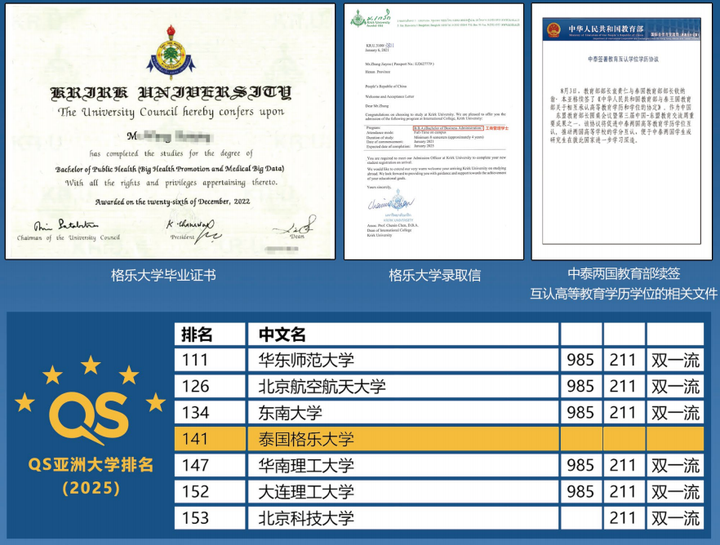Viewport: 720px width, 545px height.
Task: Click 985 in the 华东师范大学 row
Action: coord(580,360)
